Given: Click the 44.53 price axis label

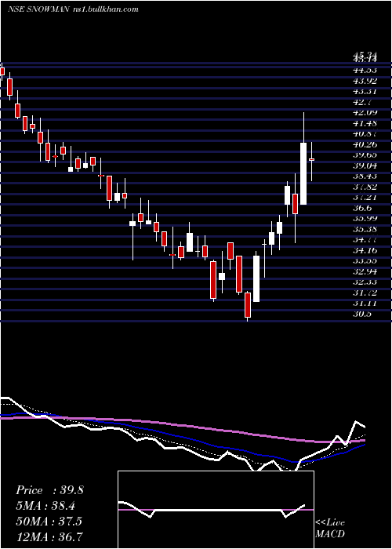Looking at the screenshot, I should 365,70.
